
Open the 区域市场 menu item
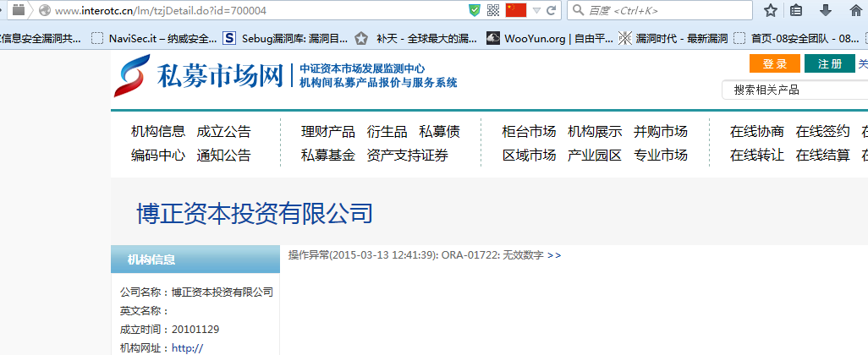pos(529,156)
